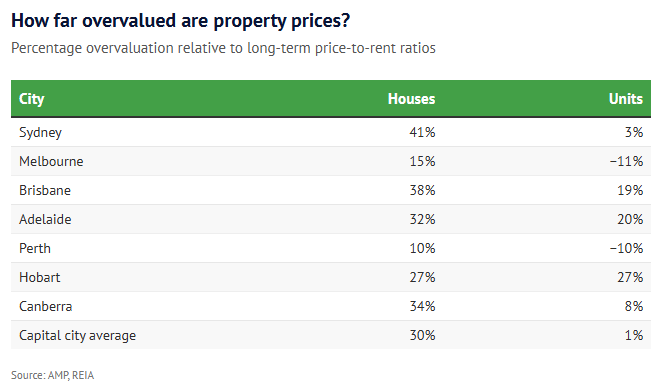This screenshot has height=390, width=657.
Task: Click Brisbane's 38% houses value
Action: (x=422, y=190)
